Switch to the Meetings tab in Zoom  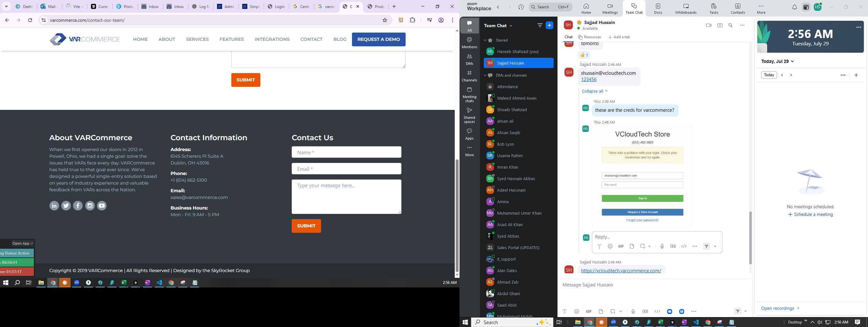point(610,8)
